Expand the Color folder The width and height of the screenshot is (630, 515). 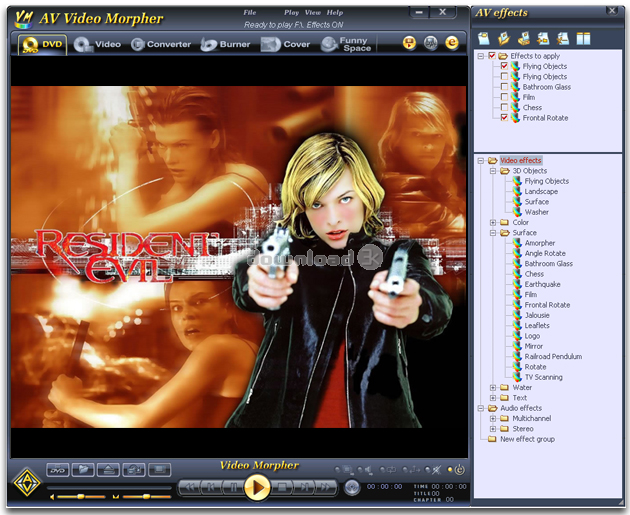pos(493,223)
